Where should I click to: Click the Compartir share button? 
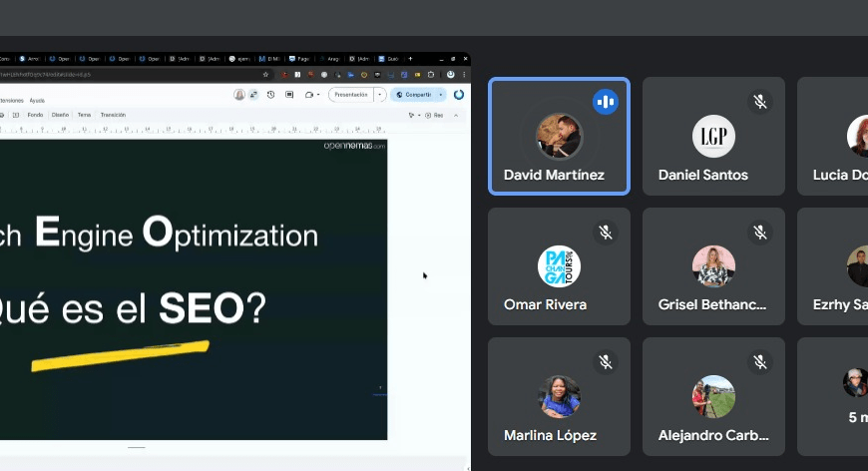click(413, 95)
